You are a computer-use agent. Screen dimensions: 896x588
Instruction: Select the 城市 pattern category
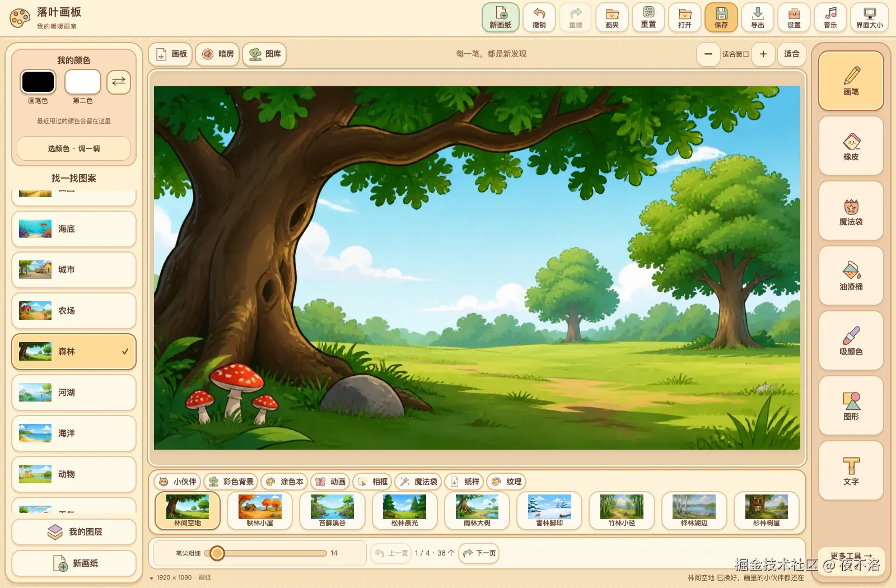coord(74,270)
